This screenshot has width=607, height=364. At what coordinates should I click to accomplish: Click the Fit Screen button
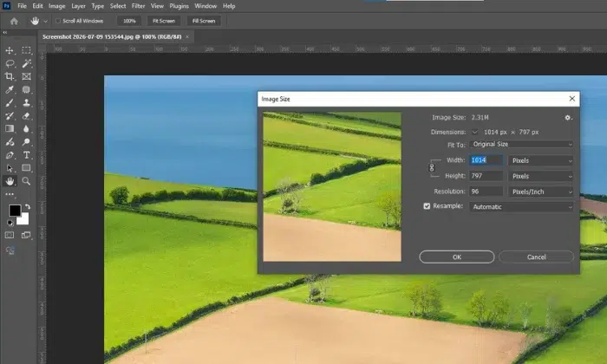coord(164,21)
